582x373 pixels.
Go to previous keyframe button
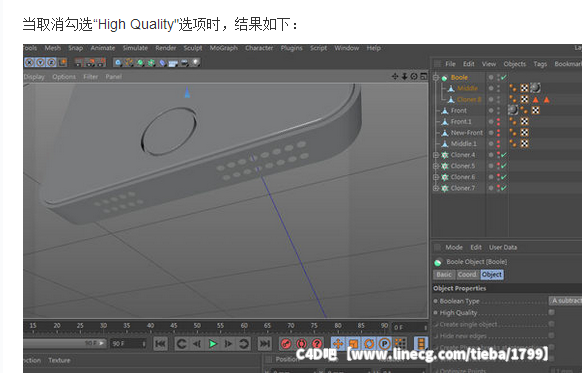coord(181,344)
